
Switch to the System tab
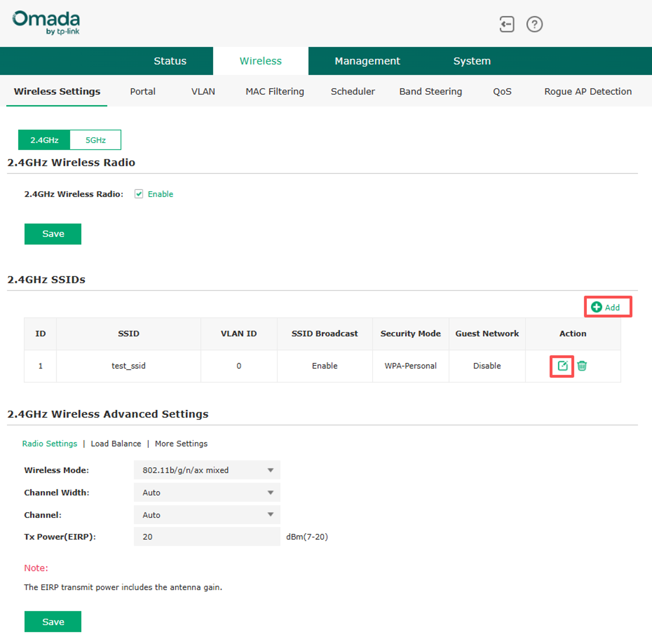coord(472,61)
